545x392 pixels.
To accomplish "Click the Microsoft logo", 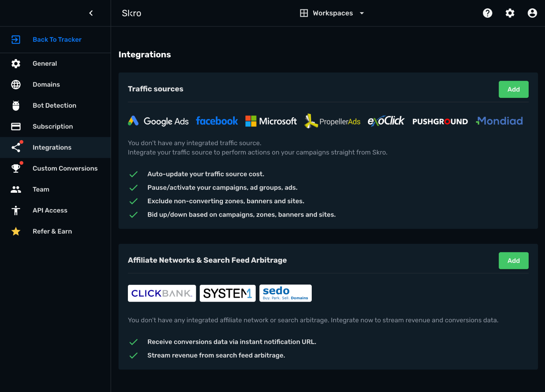I will (x=271, y=121).
